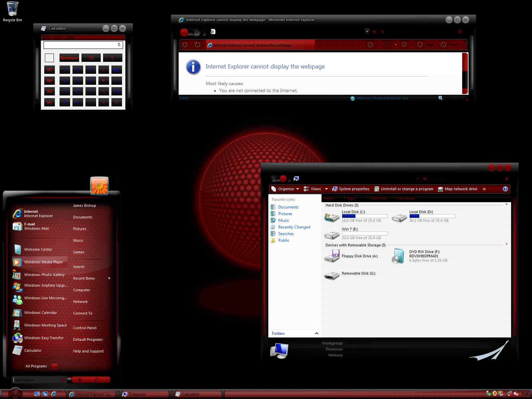Click the M+ memory add button

50,102
